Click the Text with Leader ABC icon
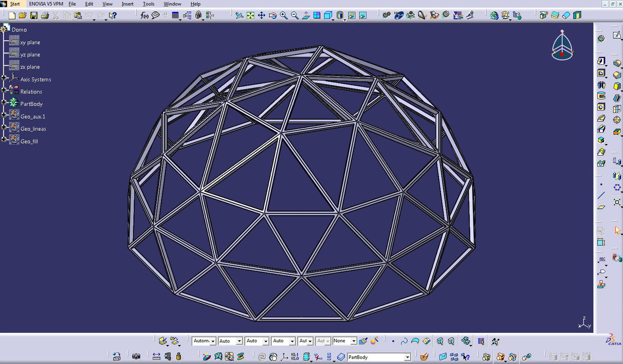 [x=602, y=260]
